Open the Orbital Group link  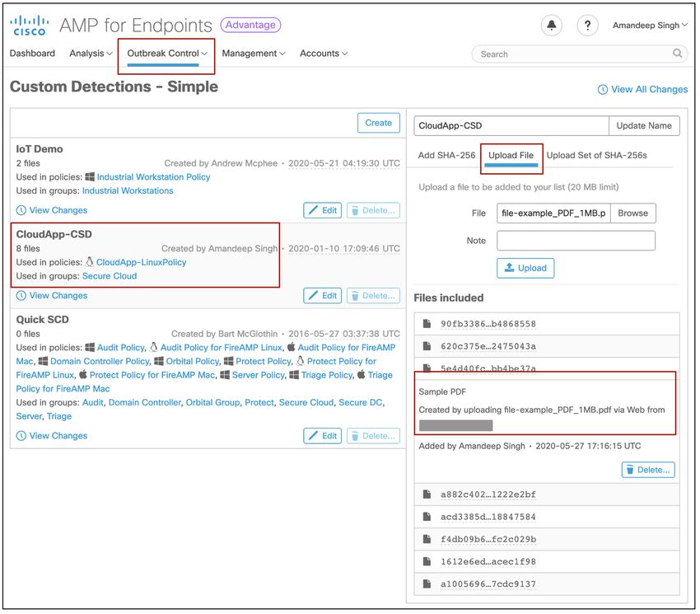click(213, 402)
